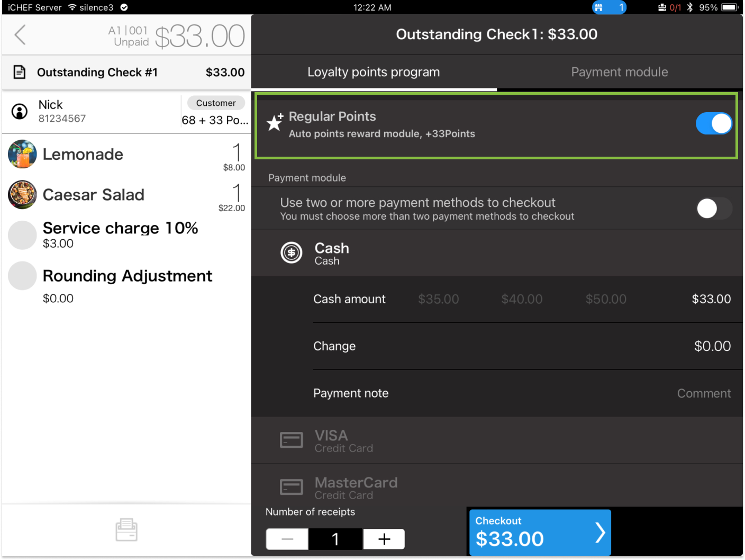Tap the receipt printer icon

126,530
